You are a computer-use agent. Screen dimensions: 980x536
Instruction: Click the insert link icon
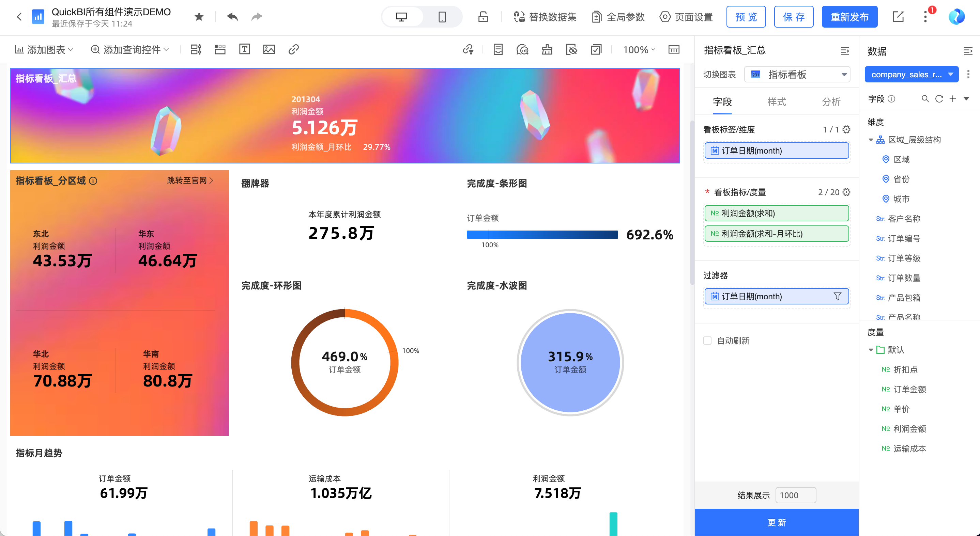coord(293,49)
